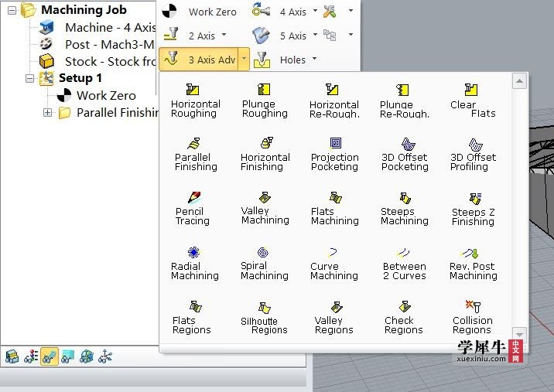Expand the Parallel Finishing tree node
The width and height of the screenshot is (554, 392).
click(x=47, y=113)
